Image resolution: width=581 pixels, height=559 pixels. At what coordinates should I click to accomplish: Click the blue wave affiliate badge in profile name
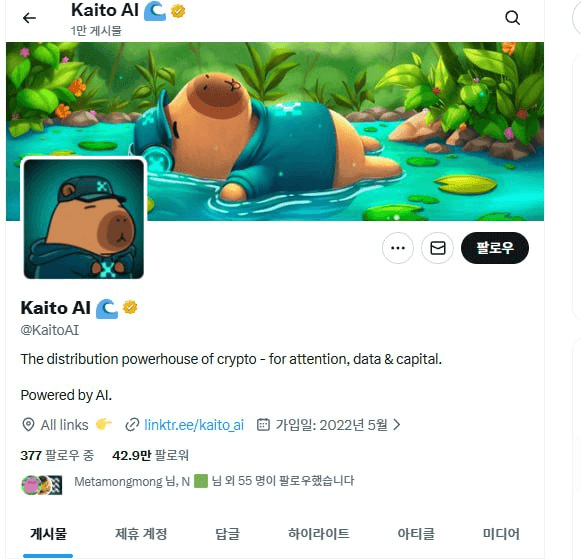pyautogui.click(x=107, y=309)
